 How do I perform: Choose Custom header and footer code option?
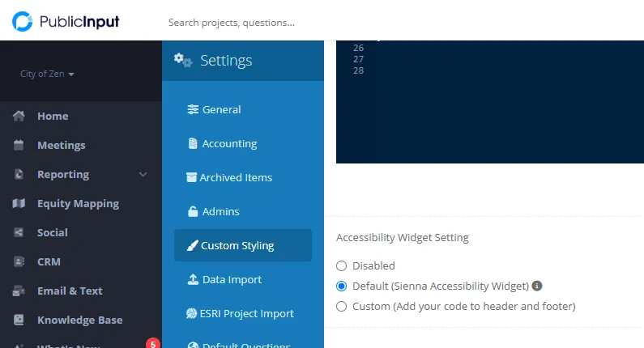tap(342, 306)
